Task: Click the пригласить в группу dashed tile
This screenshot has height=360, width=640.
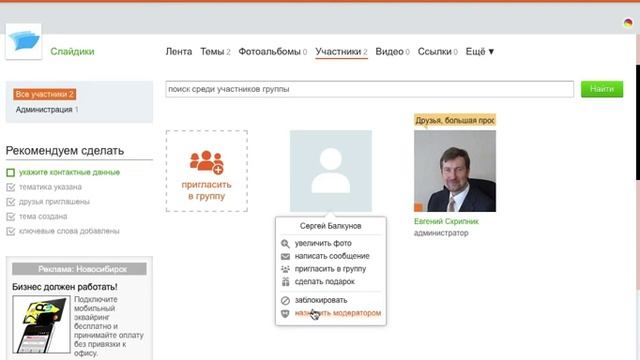Action: point(207,171)
